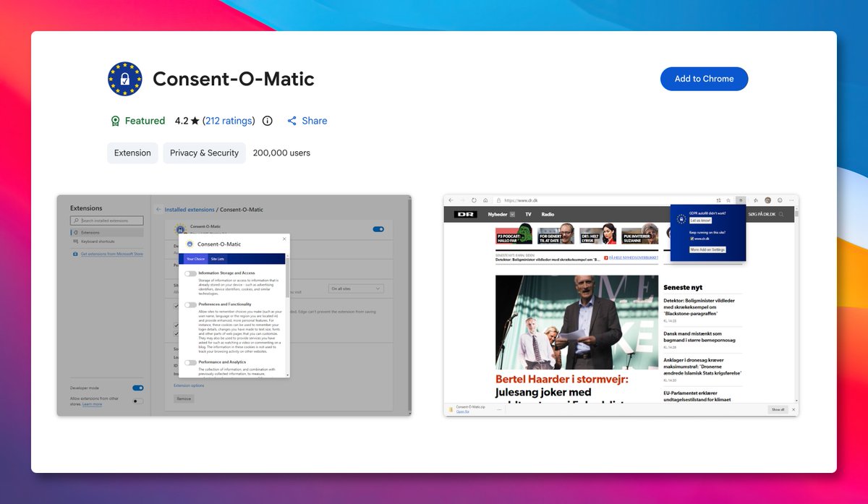Click More Add-on Settings button

pos(707,249)
